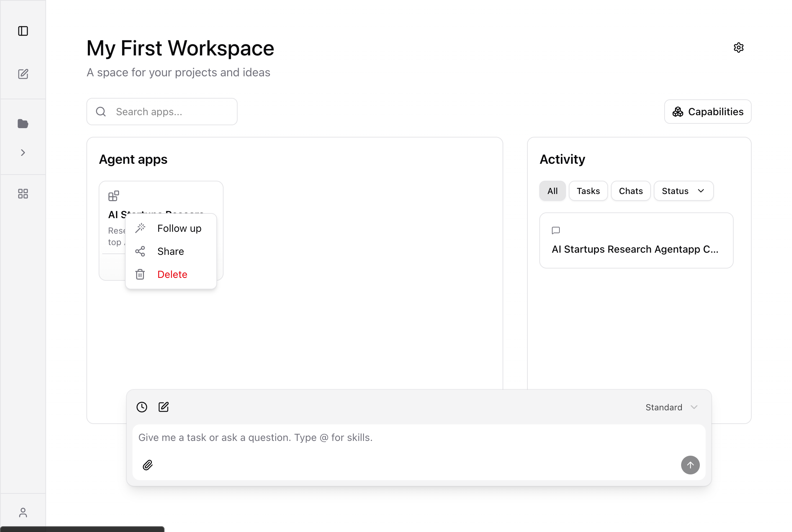This screenshot has height=532, width=792.
Task: Choose Follow up from context menu
Action: pyautogui.click(x=179, y=229)
